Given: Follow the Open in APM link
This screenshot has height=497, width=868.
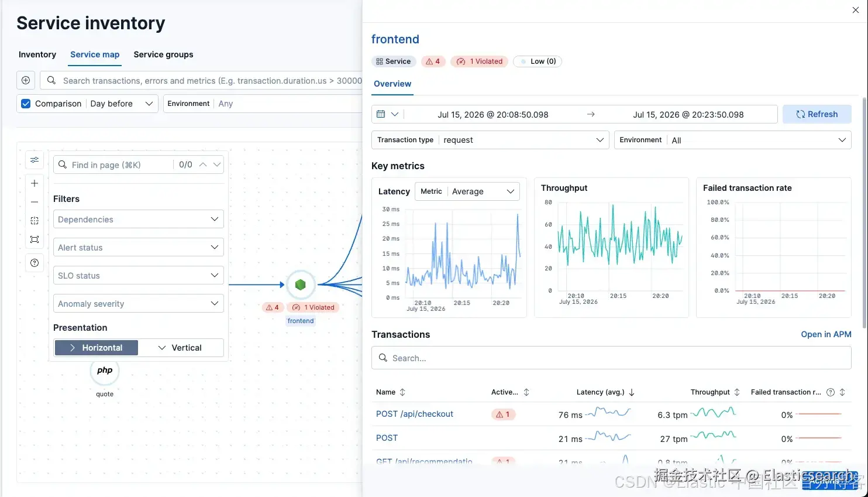Looking at the screenshot, I should coord(826,334).
